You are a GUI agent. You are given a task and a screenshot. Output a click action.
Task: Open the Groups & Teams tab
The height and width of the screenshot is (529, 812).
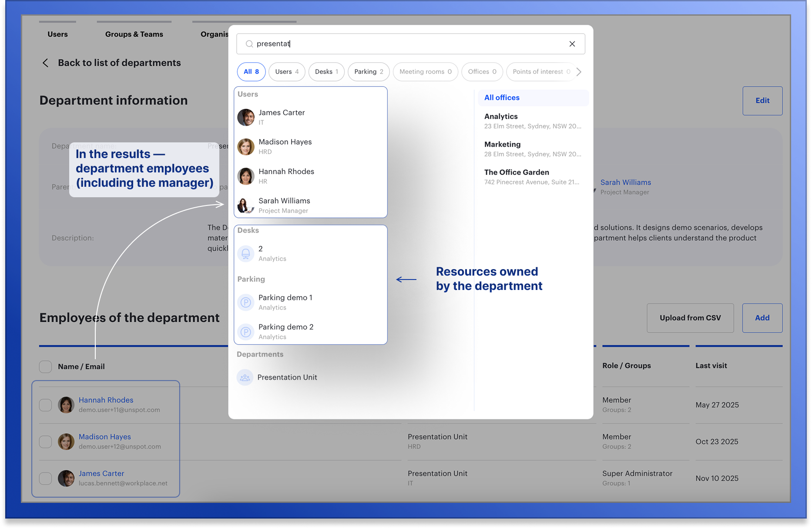pos(134,34)
